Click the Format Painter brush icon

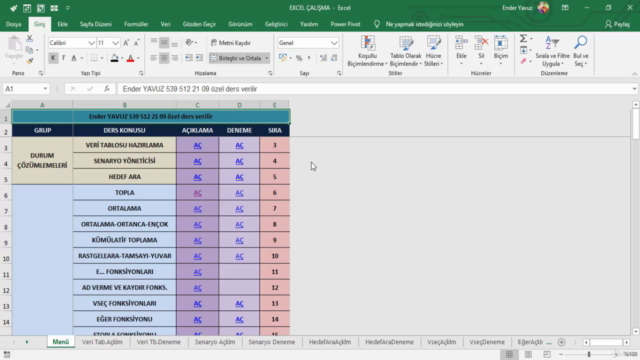point(29,61)
